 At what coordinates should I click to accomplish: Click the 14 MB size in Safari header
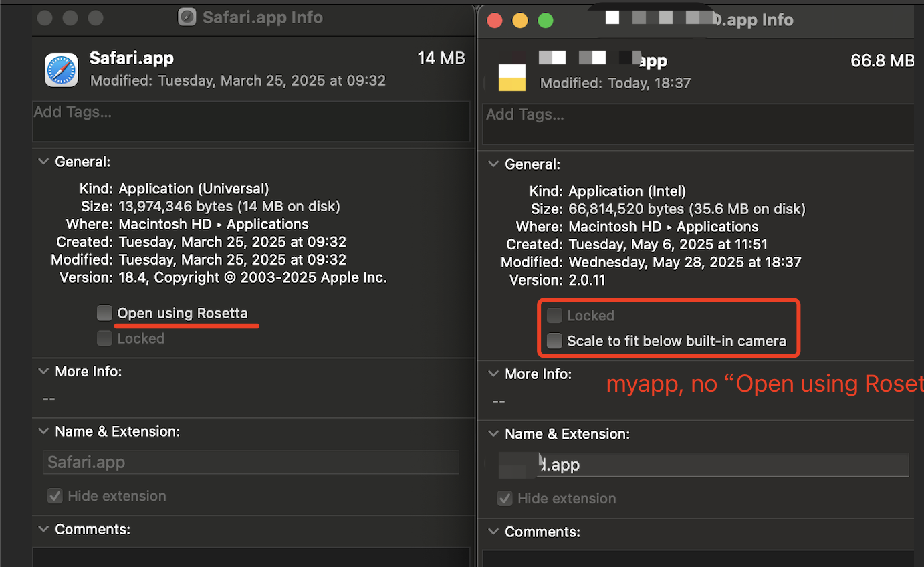[441, 58]
